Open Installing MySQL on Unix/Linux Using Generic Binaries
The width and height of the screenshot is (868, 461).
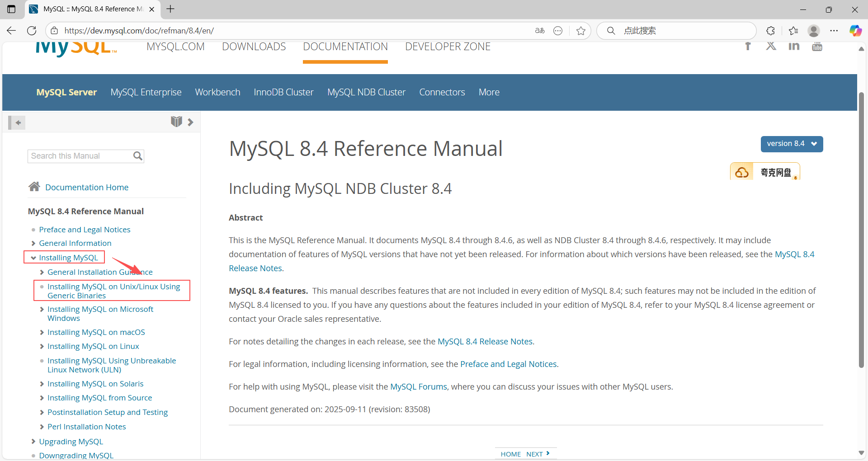point(113,291)
